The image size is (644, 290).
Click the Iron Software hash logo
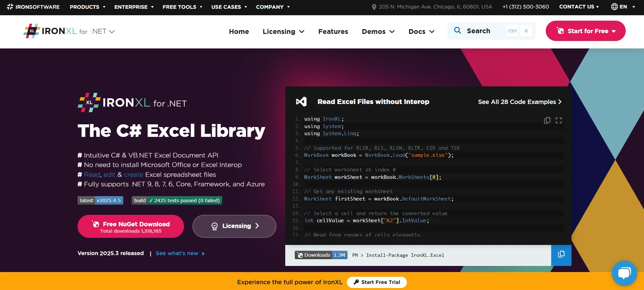(10, 7)
